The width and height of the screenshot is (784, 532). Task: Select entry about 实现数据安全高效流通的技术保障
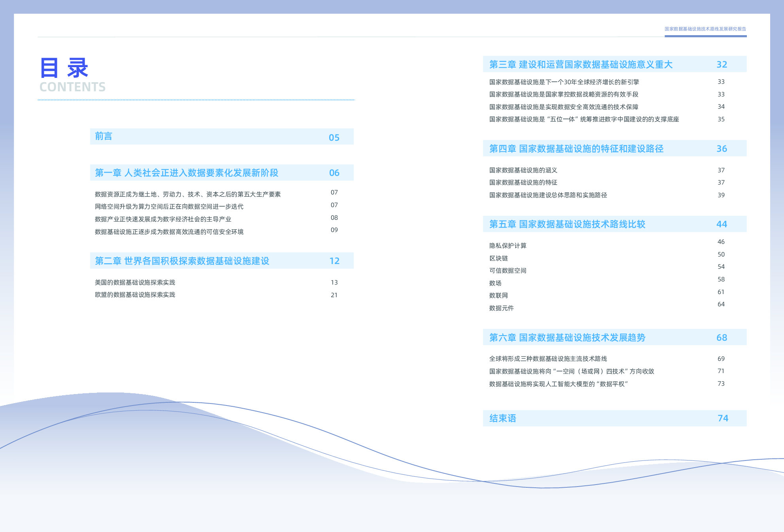[564, 107]
